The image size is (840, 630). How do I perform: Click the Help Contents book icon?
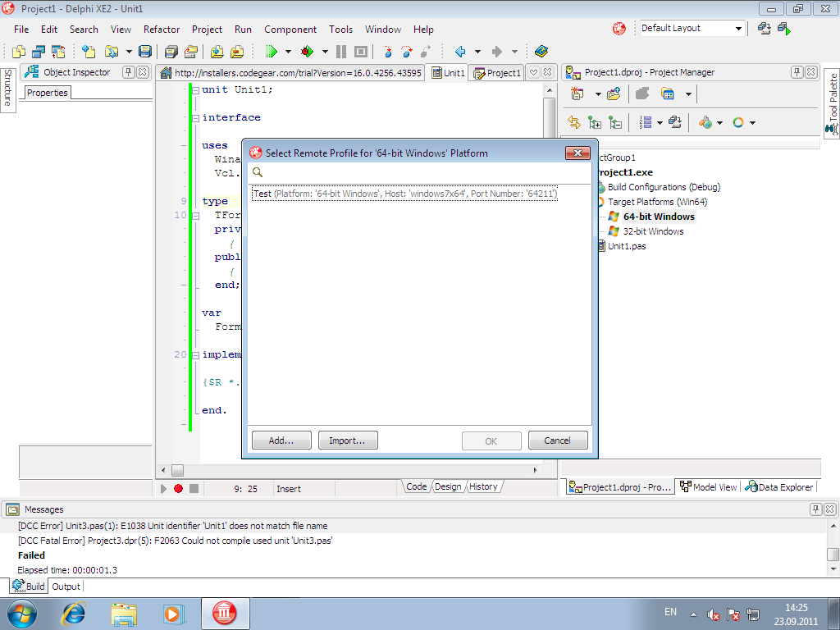pos(541,52)
